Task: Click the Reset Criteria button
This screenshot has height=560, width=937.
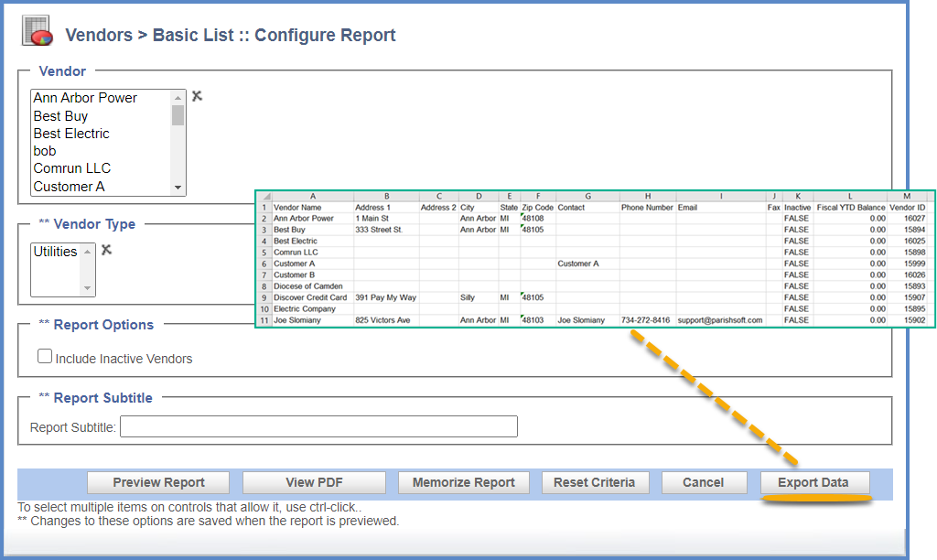Action: pos(595,482)
